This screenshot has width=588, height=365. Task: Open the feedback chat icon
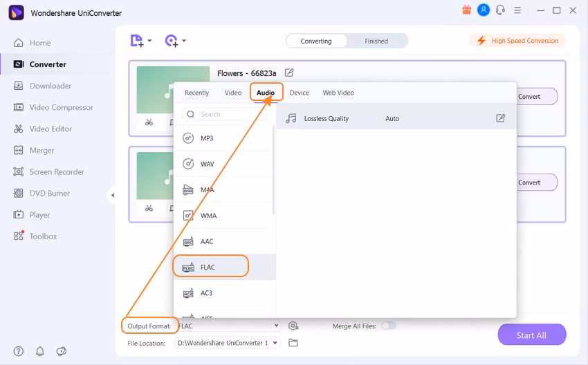click(x=61, y=351)
